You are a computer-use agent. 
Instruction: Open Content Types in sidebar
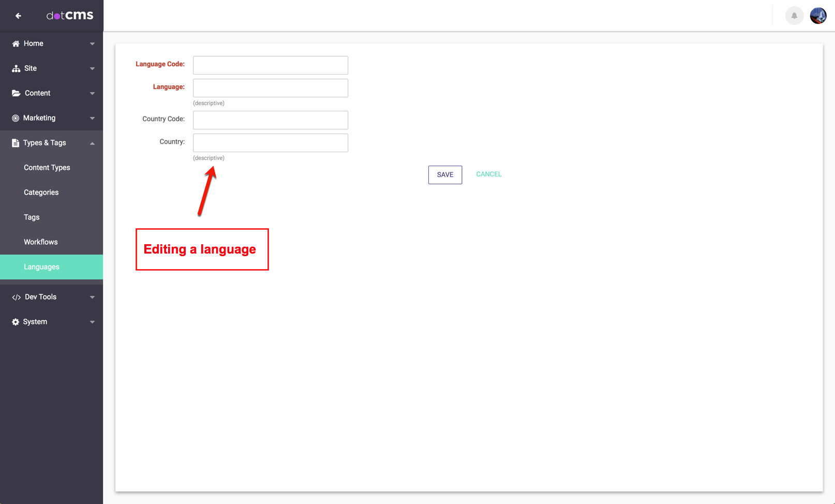47,168
